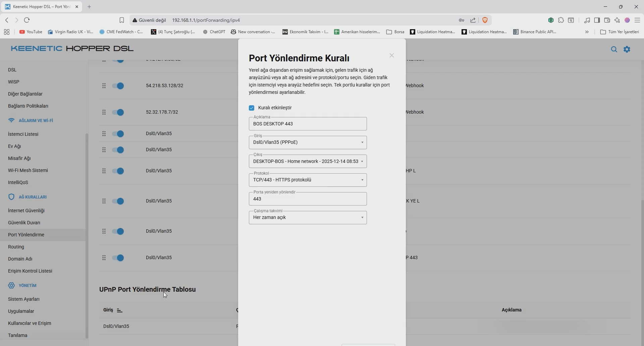Toggle the switch for rule 52.32.178.7/32
The width and height of the screenshot is (644, 346).
(118, 112)
